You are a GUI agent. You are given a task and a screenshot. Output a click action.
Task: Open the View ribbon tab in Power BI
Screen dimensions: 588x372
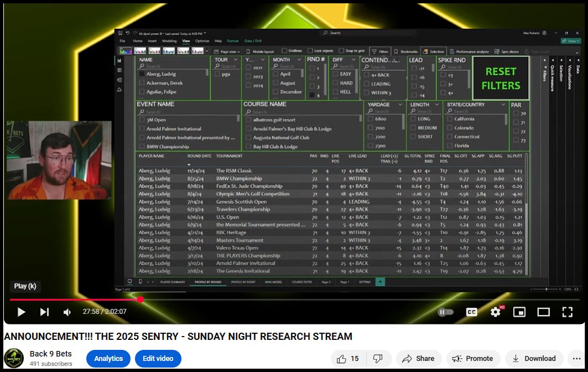[x=186, y=41]
